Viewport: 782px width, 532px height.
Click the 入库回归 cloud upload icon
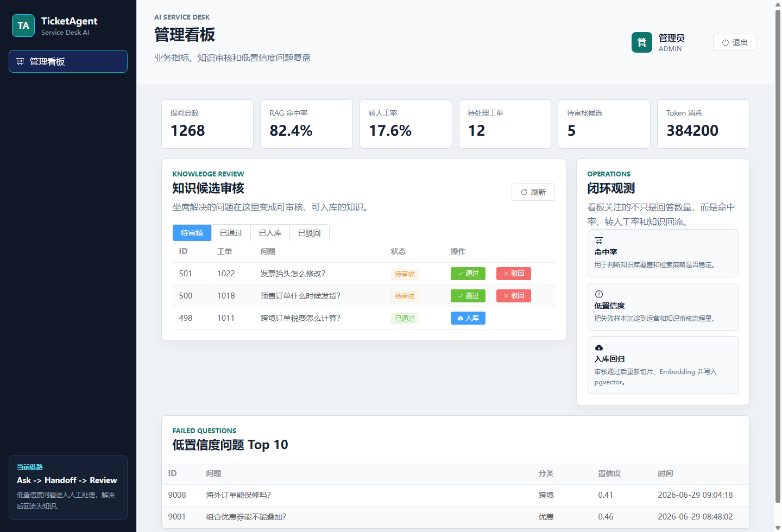coord(599,347)
